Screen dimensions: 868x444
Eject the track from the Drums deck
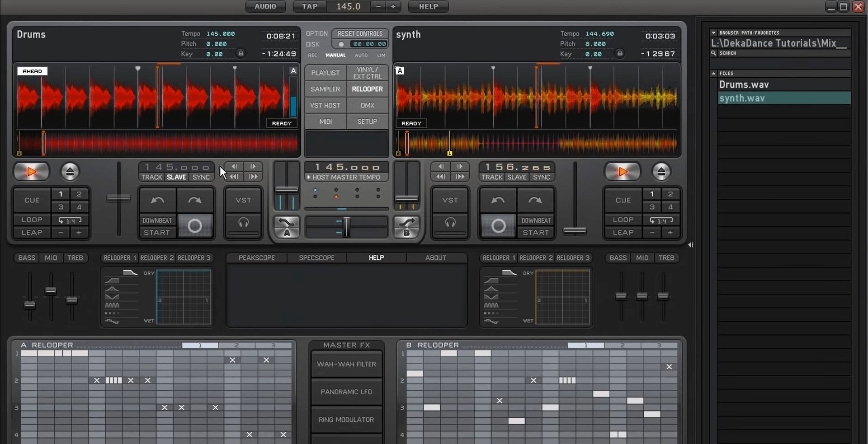point(70,172)
